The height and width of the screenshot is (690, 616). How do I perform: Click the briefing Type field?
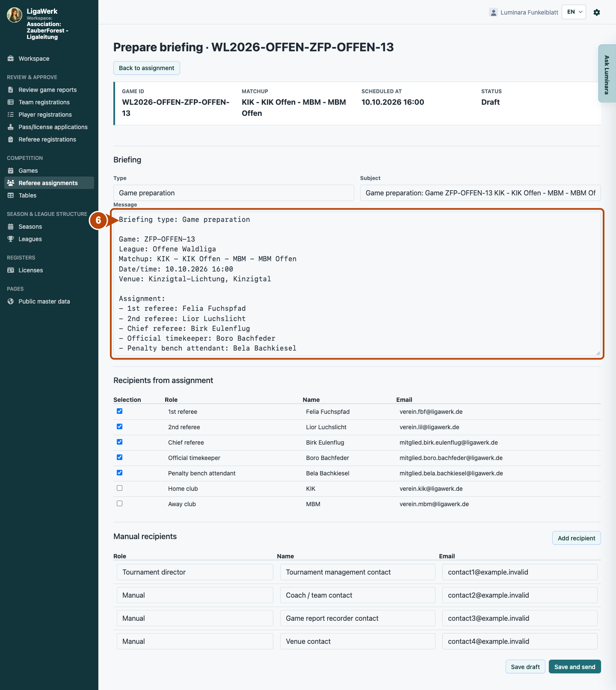tap(234, 193)
